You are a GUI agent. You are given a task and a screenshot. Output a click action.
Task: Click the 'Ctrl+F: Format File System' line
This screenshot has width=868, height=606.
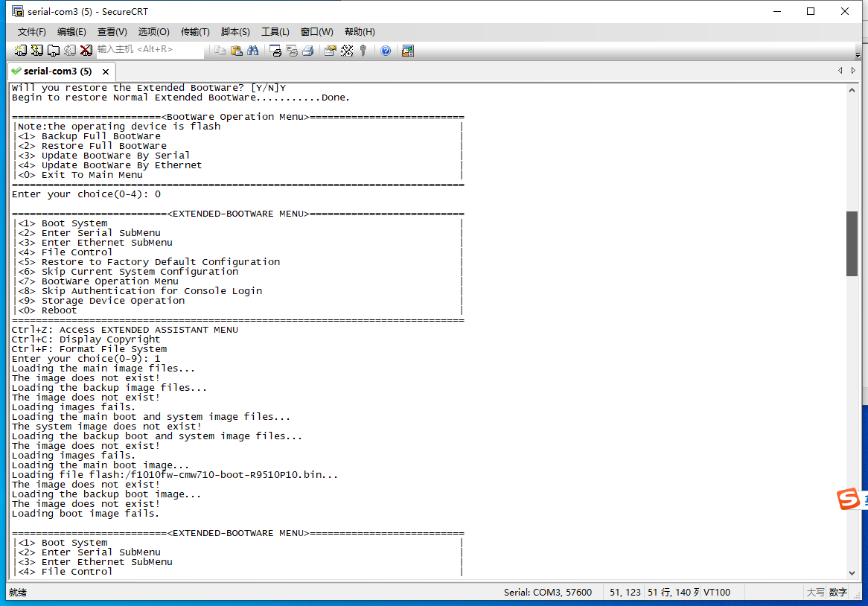(89, 349)
